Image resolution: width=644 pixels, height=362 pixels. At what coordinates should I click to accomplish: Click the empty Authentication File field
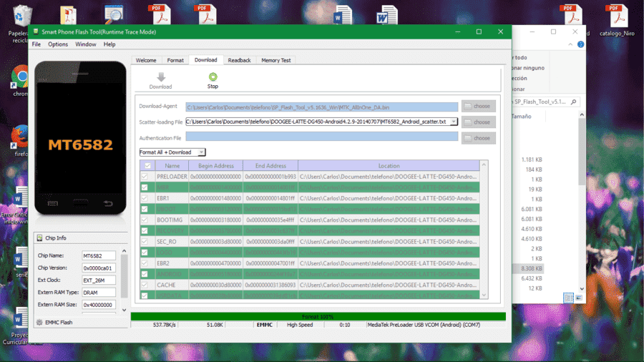coord(321,137)
